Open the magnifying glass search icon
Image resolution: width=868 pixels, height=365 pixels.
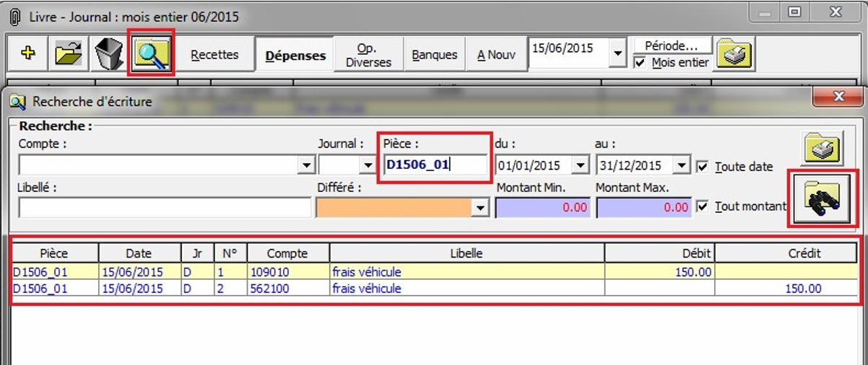pyautogui.click(x=151, y=53)
